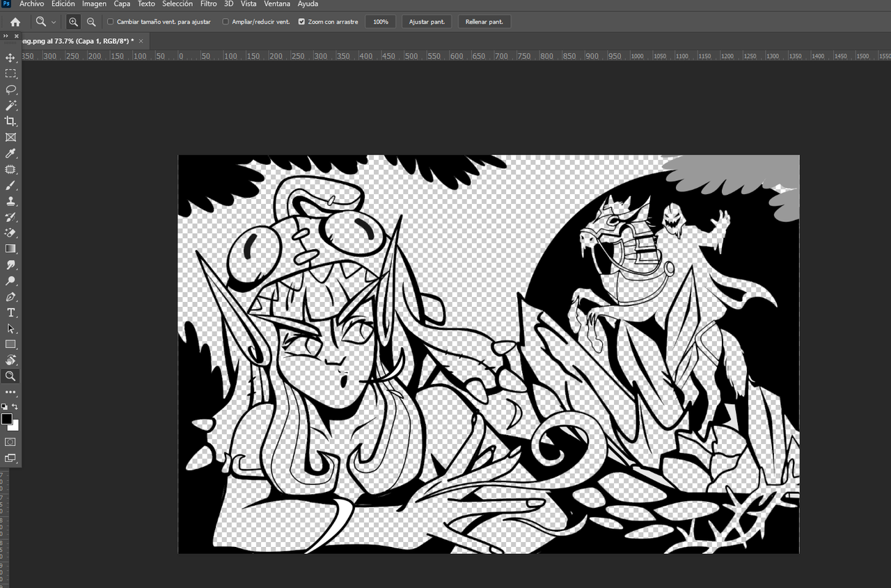891x588 pixels.
Task: Select the Healing Brush tool
Action: (10, 170)
